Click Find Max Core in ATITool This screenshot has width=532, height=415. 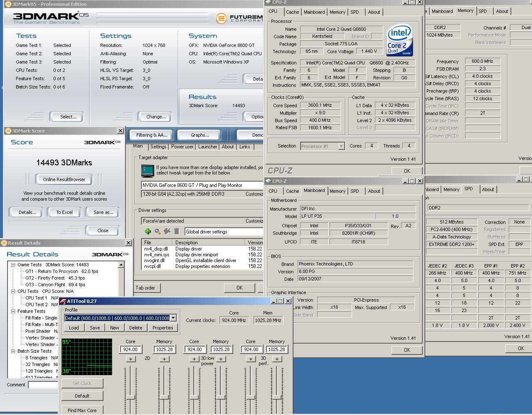pos(82,410)
